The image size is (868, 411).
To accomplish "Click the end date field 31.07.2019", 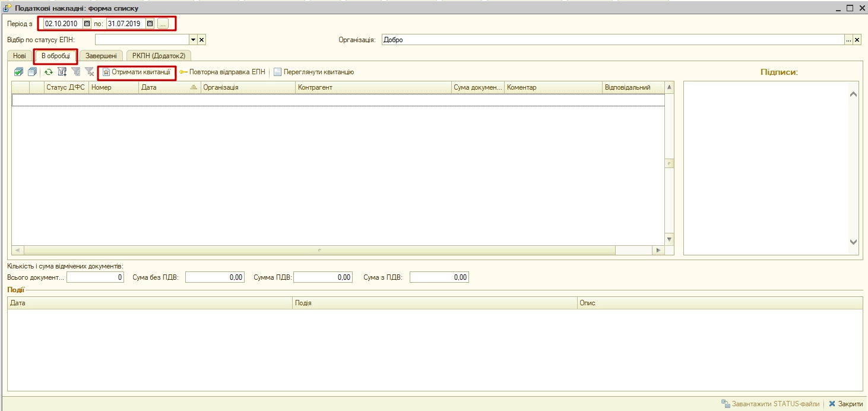I will [x=126, y=24].
